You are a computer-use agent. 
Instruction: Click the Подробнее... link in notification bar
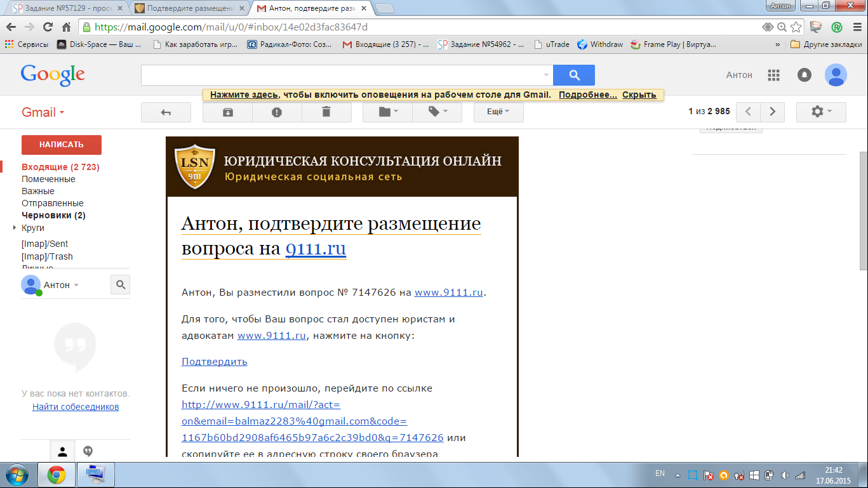tap(588, 95)
